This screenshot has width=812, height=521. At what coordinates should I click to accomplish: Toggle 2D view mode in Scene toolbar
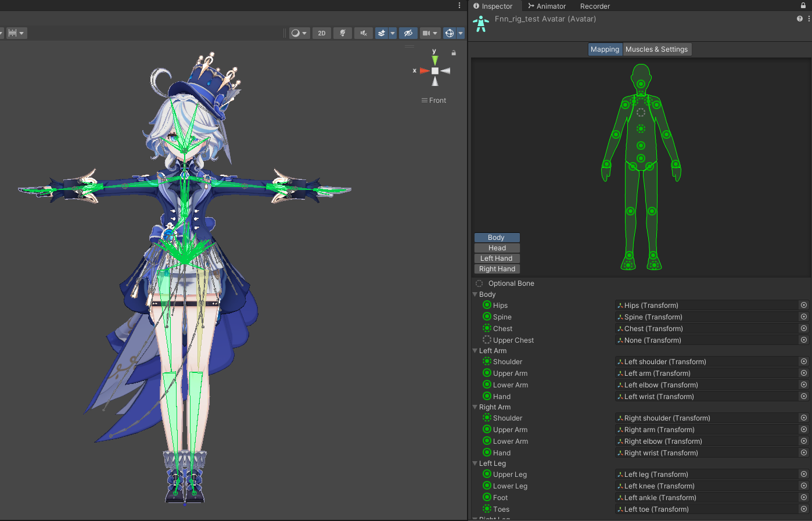(321, 33)
